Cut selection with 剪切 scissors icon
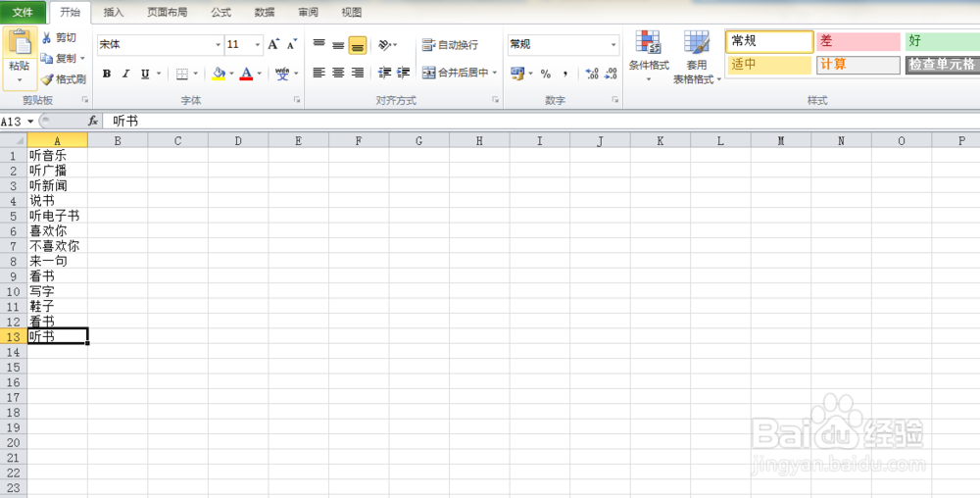980x498 pixels. tap(58, 37)
